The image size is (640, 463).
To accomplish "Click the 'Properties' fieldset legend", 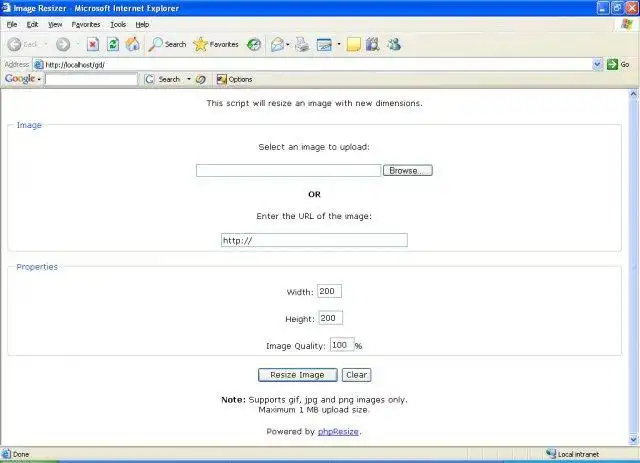I will pyautogui.click(x=37, y=267).
